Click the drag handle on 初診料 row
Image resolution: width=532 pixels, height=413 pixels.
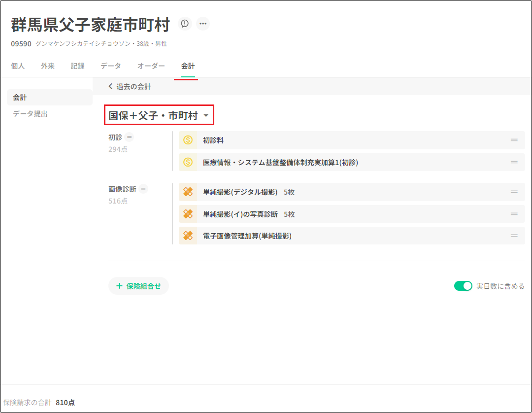click(514, 140)
